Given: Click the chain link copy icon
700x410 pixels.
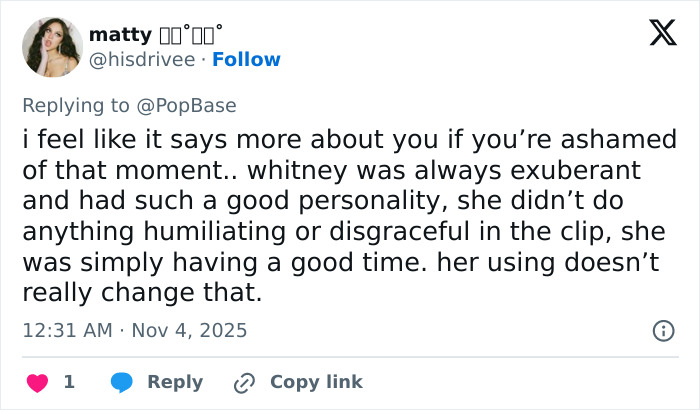Looking at the screenshot, I should (x=244, y=382).
